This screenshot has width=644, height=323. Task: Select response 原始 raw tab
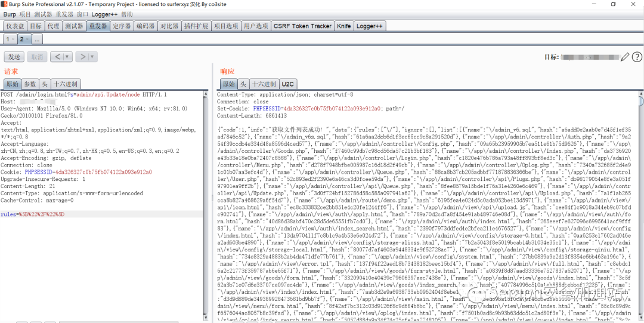pyautogui.click(x=228, y=84)
